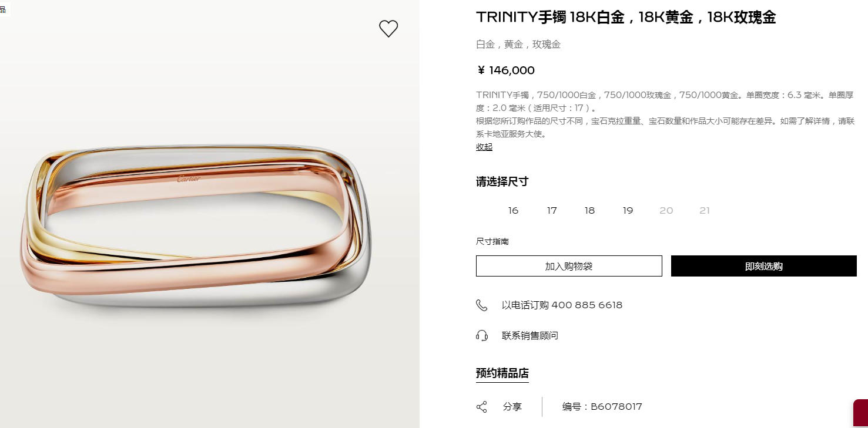868x428 pixels.
Task: Click the dark red corner widget
Action: 860,413
